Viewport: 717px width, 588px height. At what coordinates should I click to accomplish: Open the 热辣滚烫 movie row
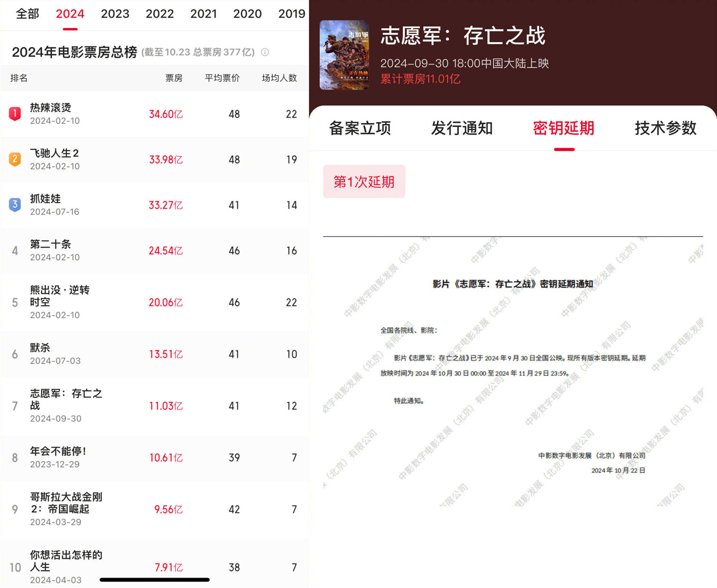point(155,114)
